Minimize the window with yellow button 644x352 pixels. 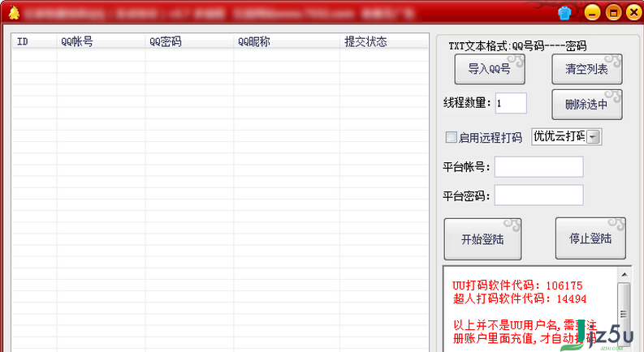(x=592, y=13)
